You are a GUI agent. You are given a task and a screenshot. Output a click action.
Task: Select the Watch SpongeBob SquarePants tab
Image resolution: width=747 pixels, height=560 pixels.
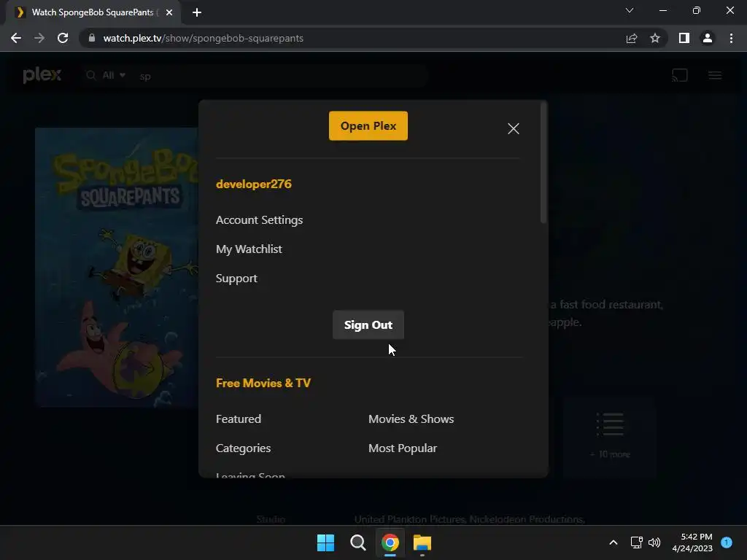point(93,12)
